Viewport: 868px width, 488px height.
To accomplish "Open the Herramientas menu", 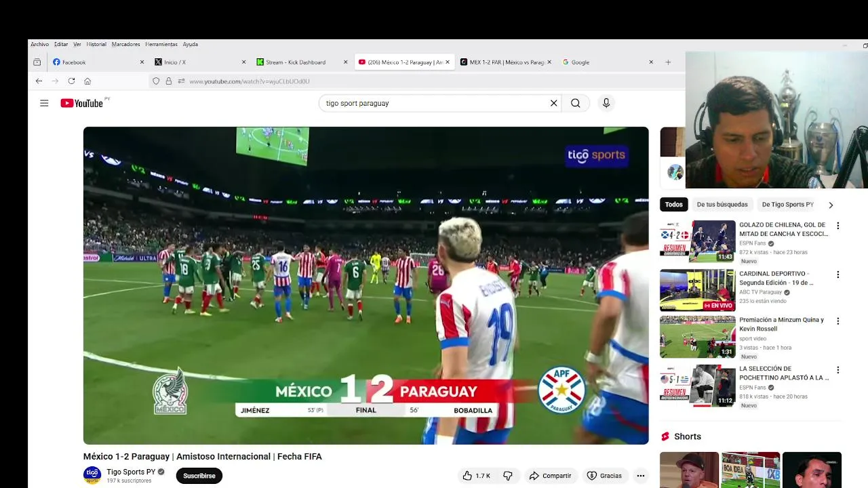I will pos(161,44).
